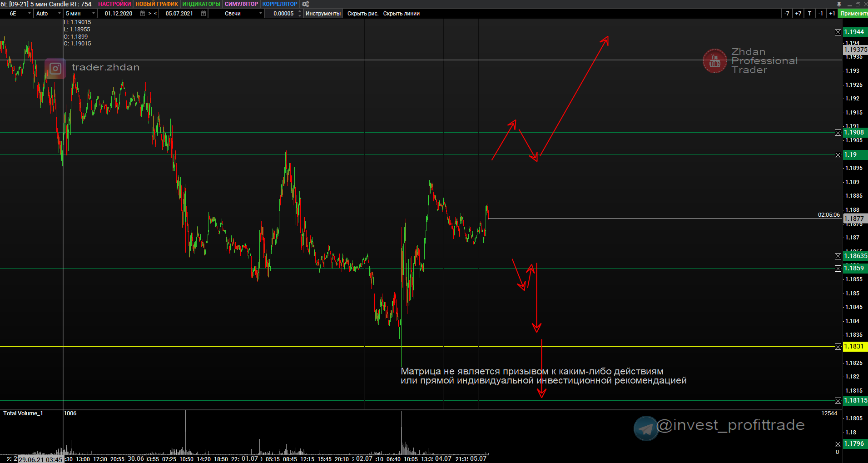Edit the end date 05.07.2021 field
The image size is (868, 463).
click(x=179, y=14)
